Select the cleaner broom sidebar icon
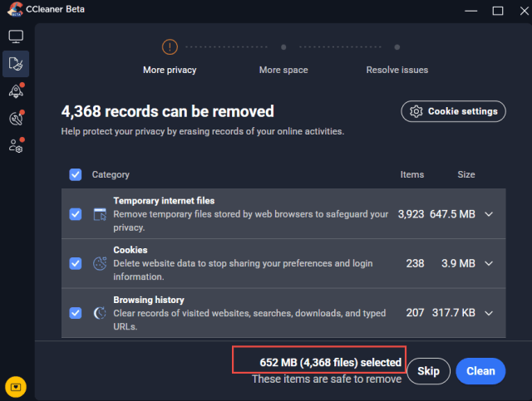Screen dimensions: 532x401 click(x=16, y=64)
